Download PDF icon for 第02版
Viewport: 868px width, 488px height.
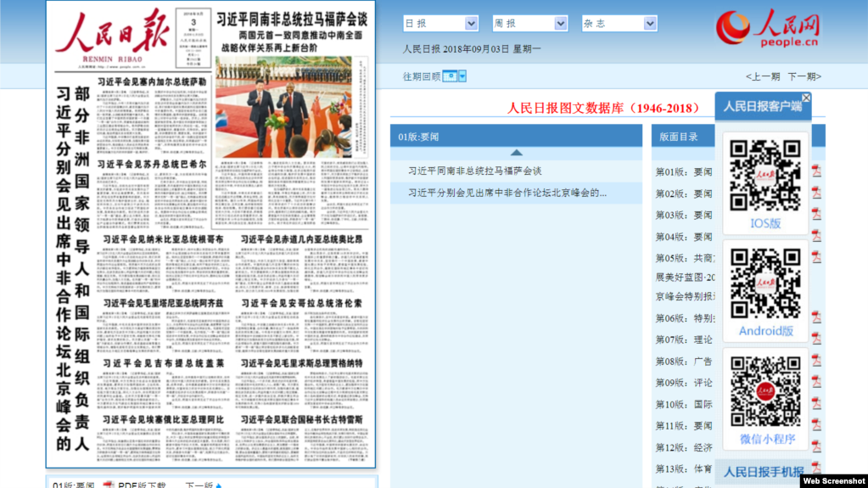pyautogui.click(x=816, y=193)
